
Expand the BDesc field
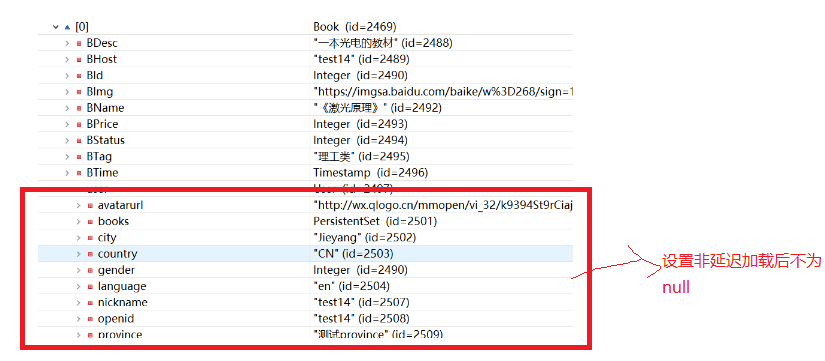pos(67,43)
